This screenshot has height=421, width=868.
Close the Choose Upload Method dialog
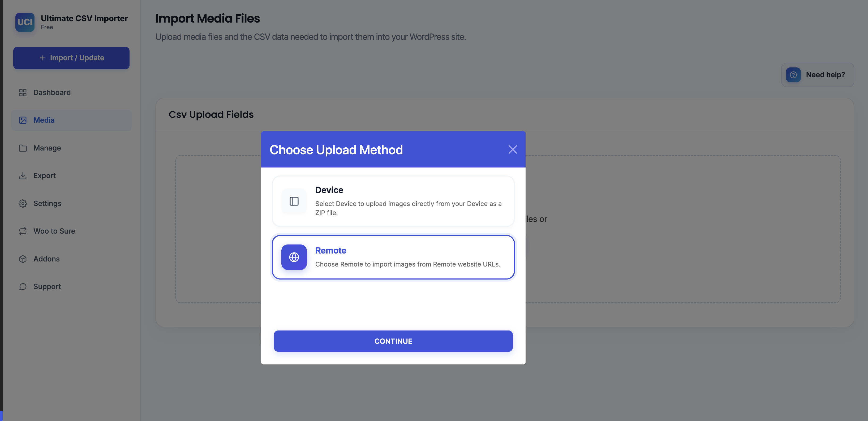click(x=513, y=149)
